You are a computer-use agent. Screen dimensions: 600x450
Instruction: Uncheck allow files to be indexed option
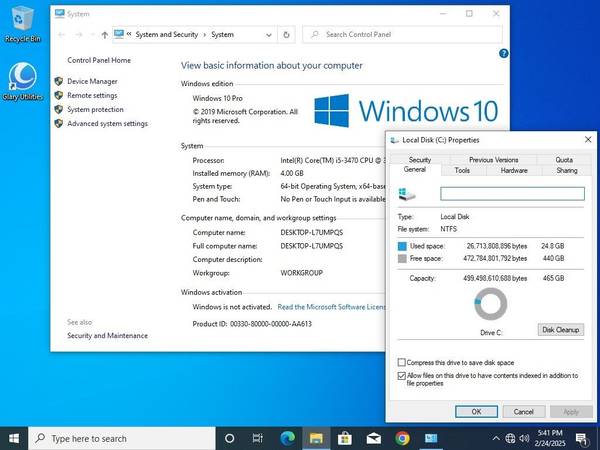pos(402,375)
